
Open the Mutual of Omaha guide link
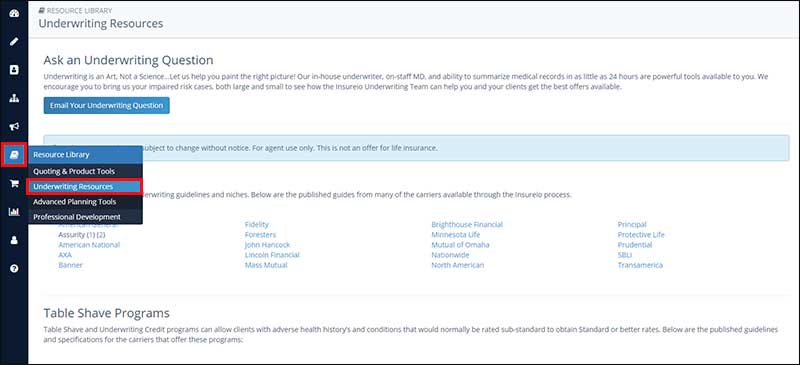460,245
